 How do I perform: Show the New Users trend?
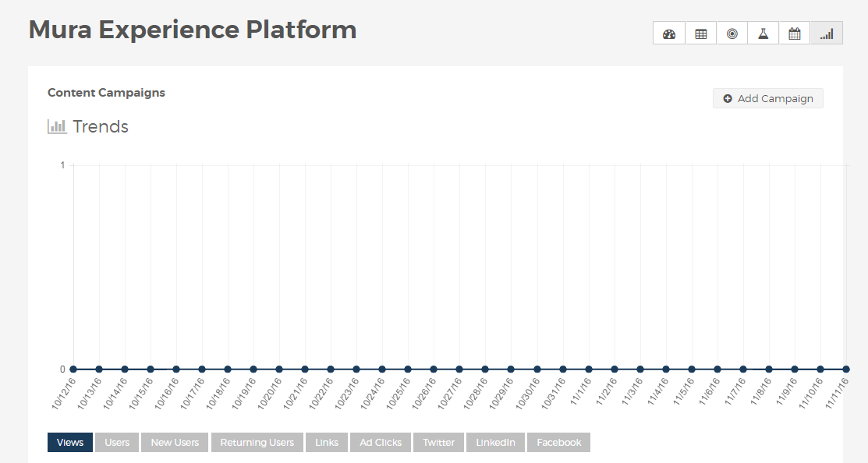click(175, 443)
